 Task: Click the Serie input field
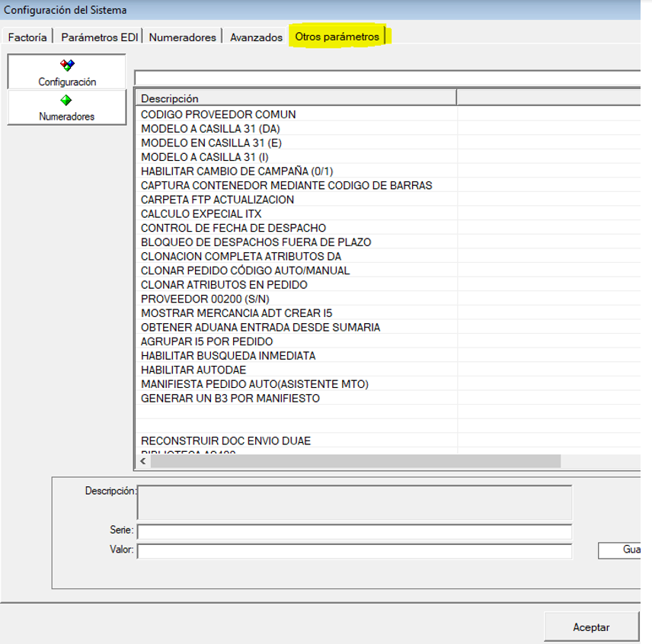pos(354,530)
